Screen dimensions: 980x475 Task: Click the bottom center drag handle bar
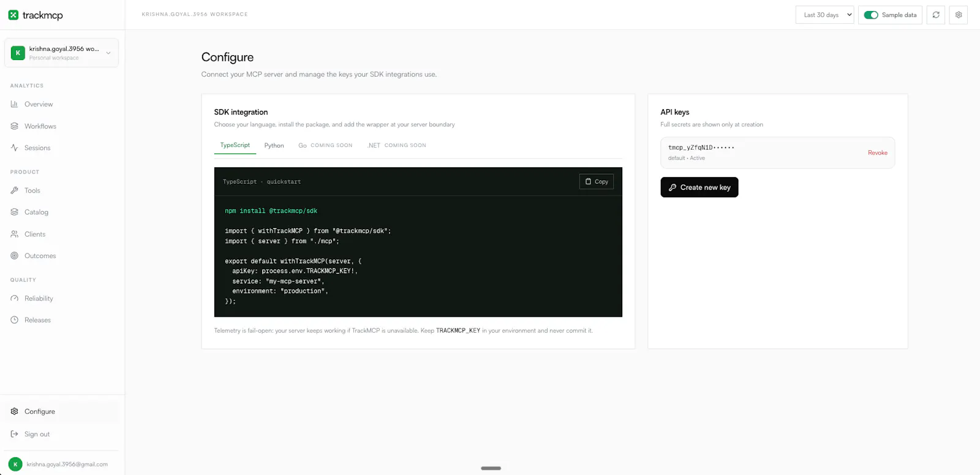tap(491, 468)
